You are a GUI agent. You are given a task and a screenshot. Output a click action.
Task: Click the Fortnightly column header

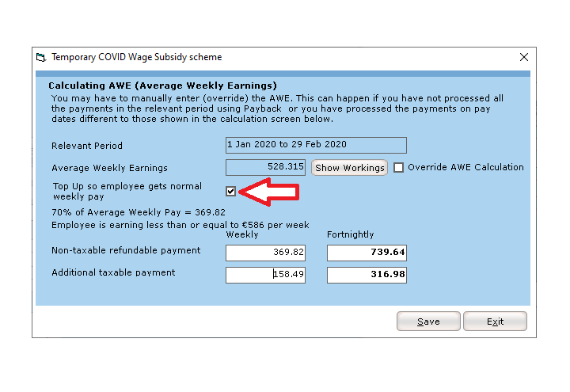click(x=350, y=234)
